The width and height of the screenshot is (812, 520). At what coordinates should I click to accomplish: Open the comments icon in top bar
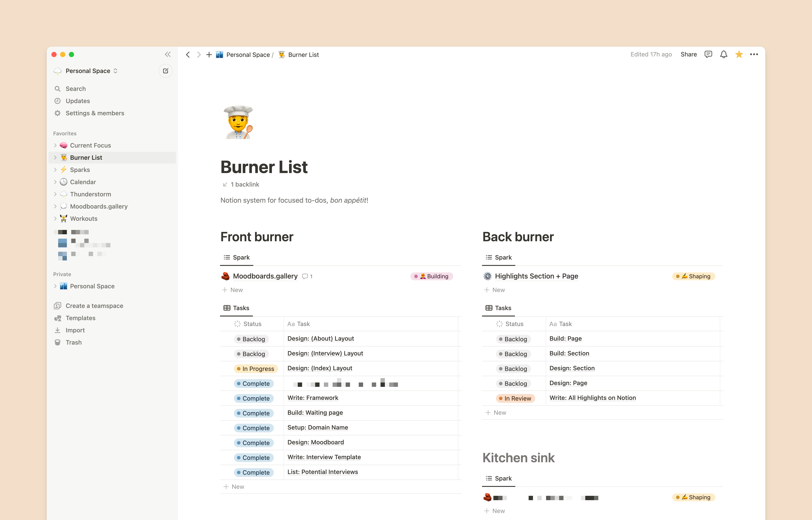708,54
